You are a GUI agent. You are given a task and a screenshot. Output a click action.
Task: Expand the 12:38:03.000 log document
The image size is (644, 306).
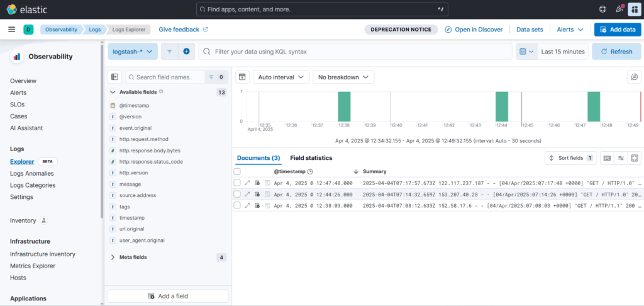point(247,206)
